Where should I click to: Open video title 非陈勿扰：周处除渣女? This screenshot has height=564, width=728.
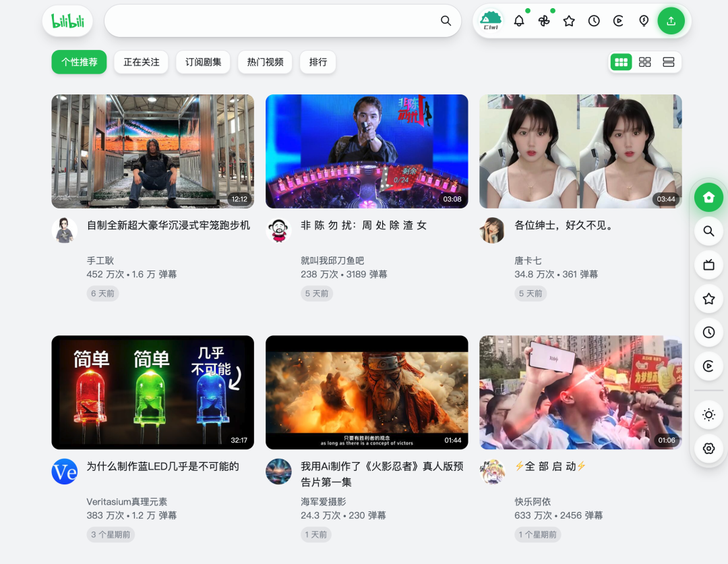tap(363, 225)
